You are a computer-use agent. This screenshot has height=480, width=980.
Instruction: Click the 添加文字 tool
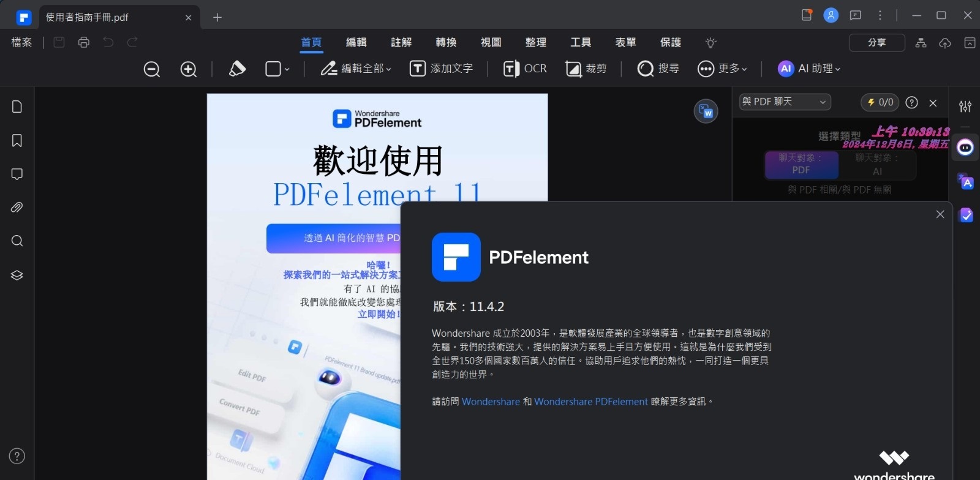(441, 69)
